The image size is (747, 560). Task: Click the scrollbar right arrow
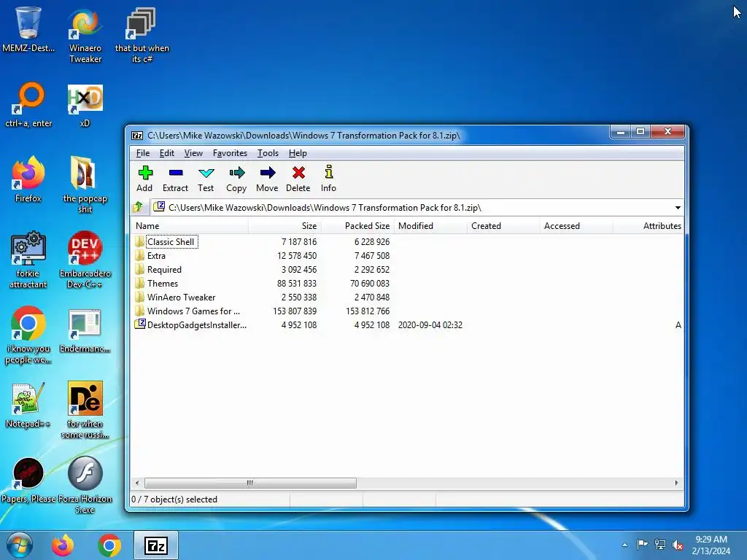(x=676, y=483)
